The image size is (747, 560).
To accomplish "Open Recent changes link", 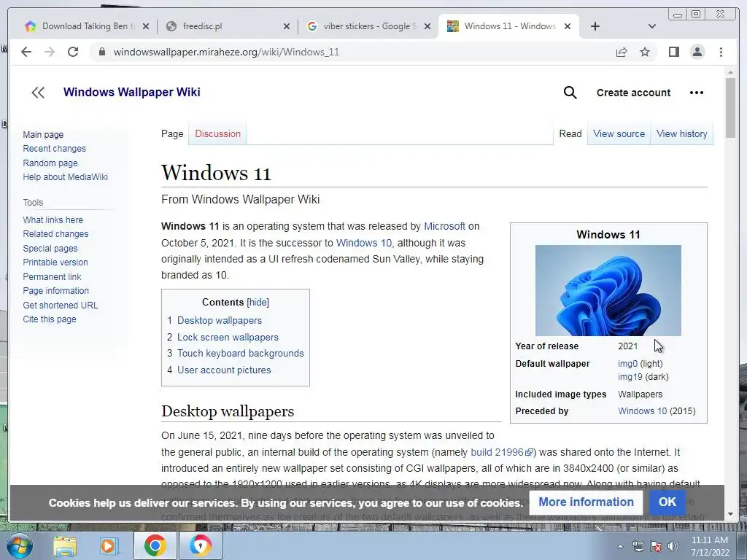I will (x=54, y=149).
